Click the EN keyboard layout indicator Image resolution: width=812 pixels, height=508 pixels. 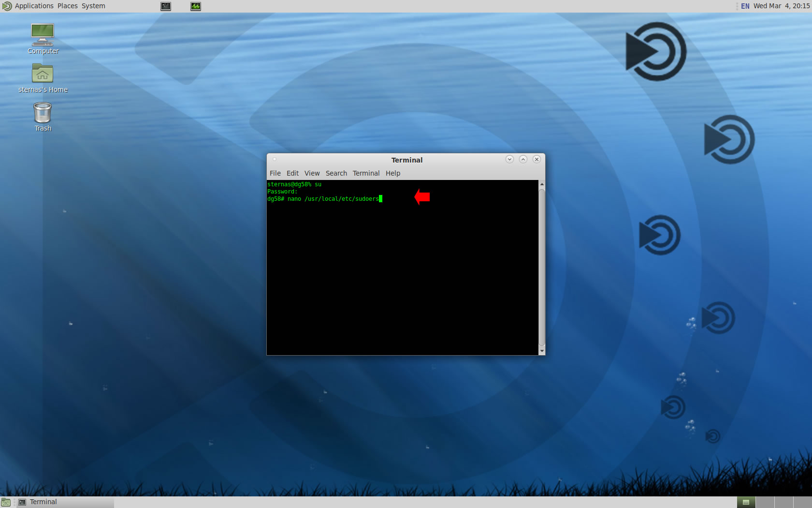tap(745, 6)
